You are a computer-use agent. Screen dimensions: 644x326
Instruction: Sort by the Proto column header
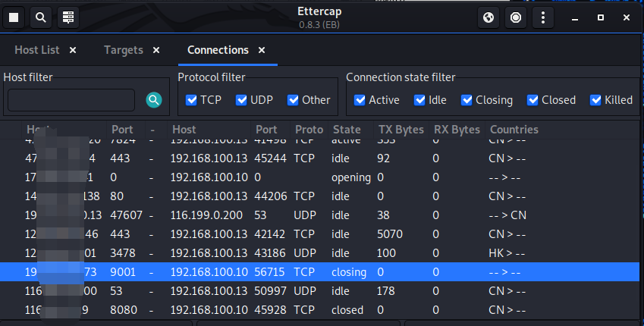click(309, 130)
